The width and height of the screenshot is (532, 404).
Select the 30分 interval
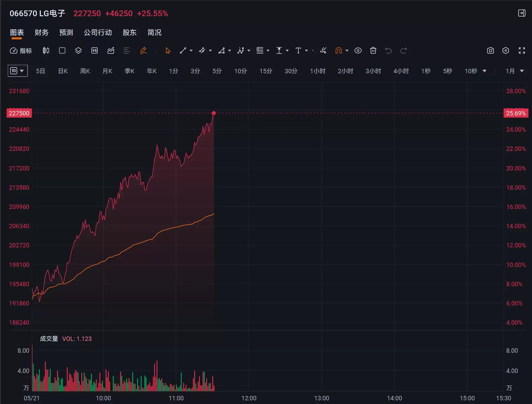pyautogui.click(x=291, y=71)
